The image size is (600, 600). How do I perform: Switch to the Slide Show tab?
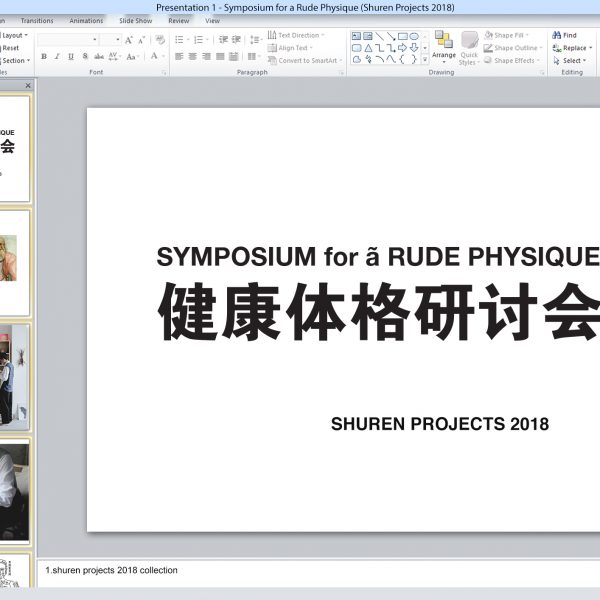tap(135, 21)
